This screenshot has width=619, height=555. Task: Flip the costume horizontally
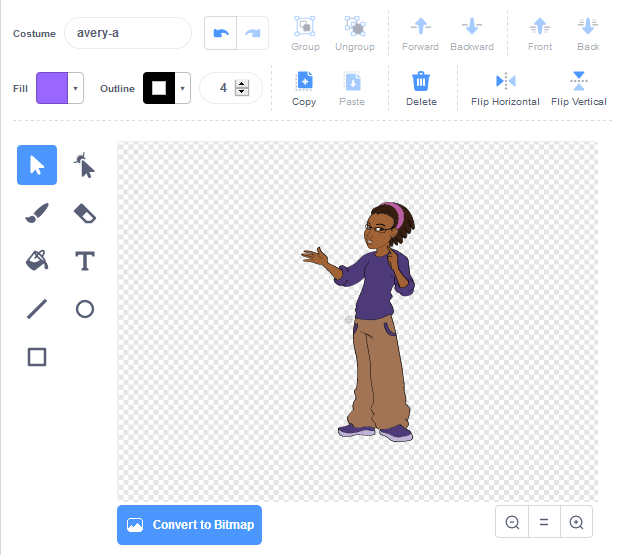click(505, 88)
